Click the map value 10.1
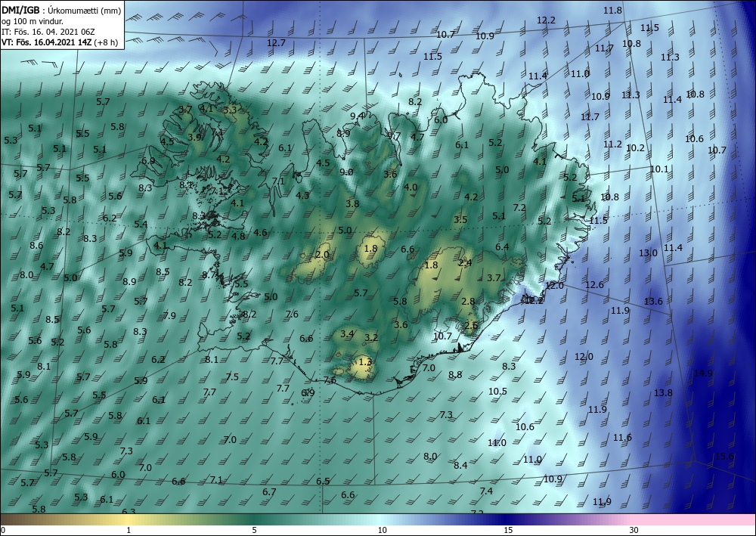The width and height of the screenshot is (756, 536). pyautogui.click(x=659, y=169)
